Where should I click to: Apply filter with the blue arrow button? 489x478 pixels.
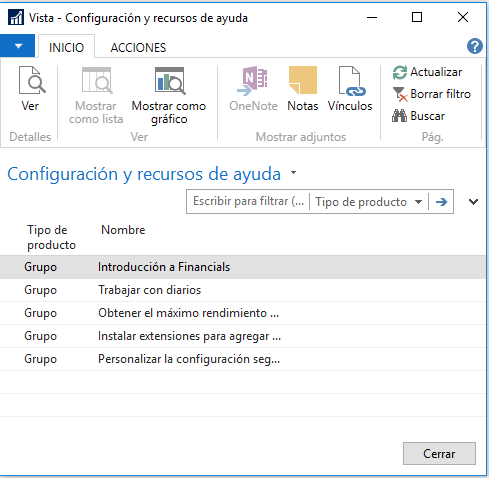pos(441,202)
